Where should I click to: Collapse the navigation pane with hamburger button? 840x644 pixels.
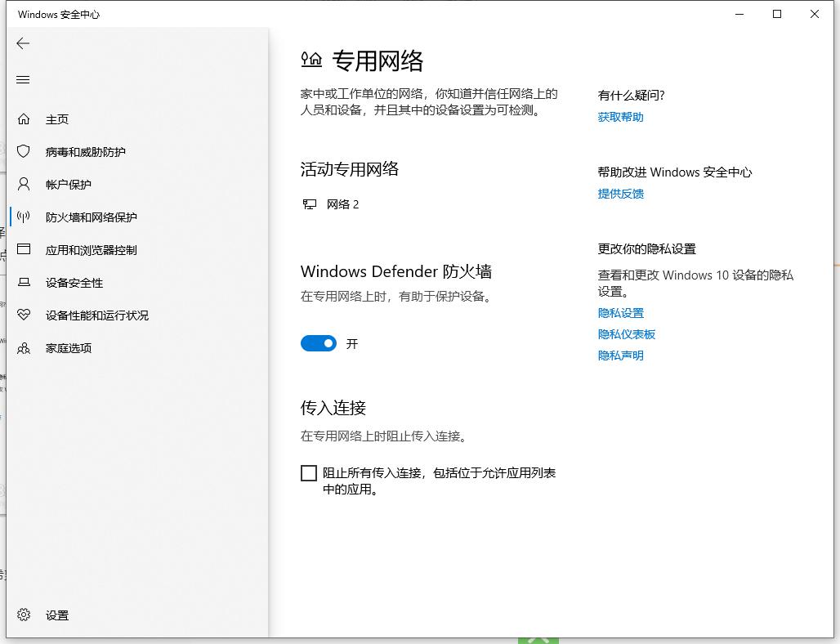pos(23,79)
